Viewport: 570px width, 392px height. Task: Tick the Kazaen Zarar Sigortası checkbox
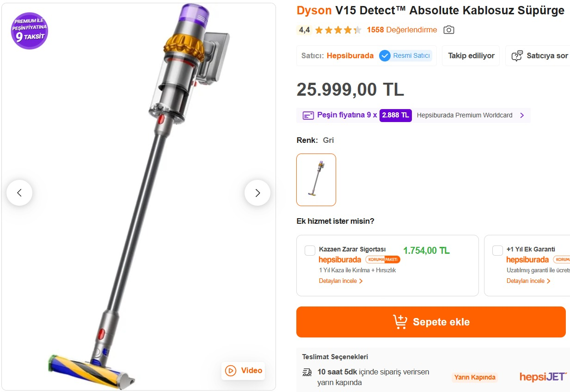310,251
